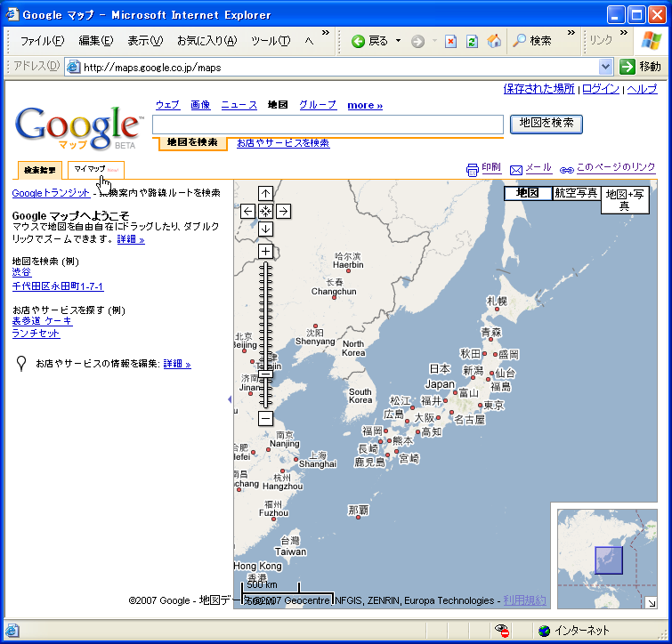
Task: Click the Google マップ logo
Action: [x=77, y=127]
